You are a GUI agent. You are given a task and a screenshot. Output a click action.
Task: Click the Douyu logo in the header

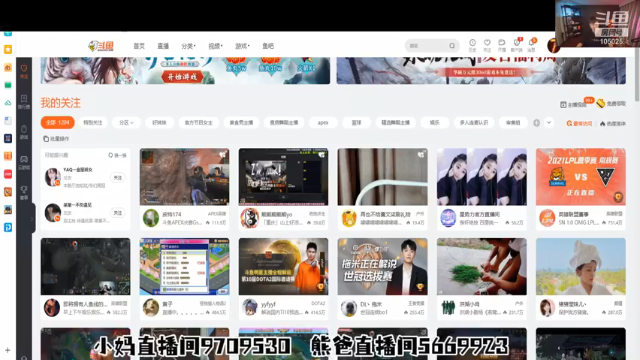coord(101,46)
